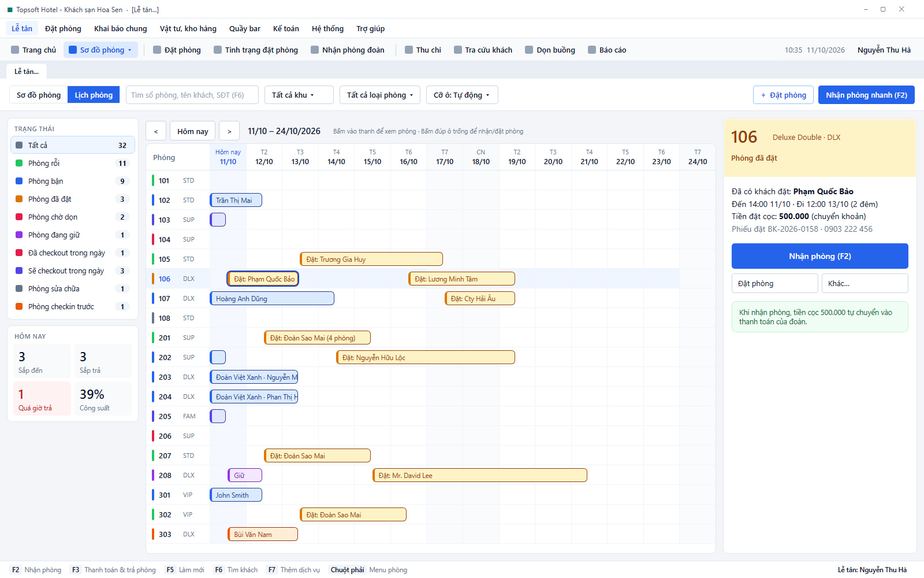Open Tình trạng đặt phòng toolbar item
Viewport: 924px width, 578px height.
point(256,50)
